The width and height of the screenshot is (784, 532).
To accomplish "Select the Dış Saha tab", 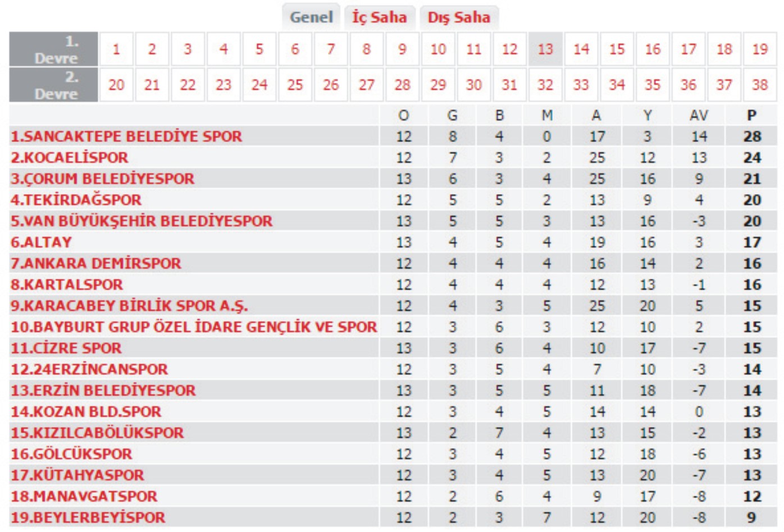I will pos(459,17).
